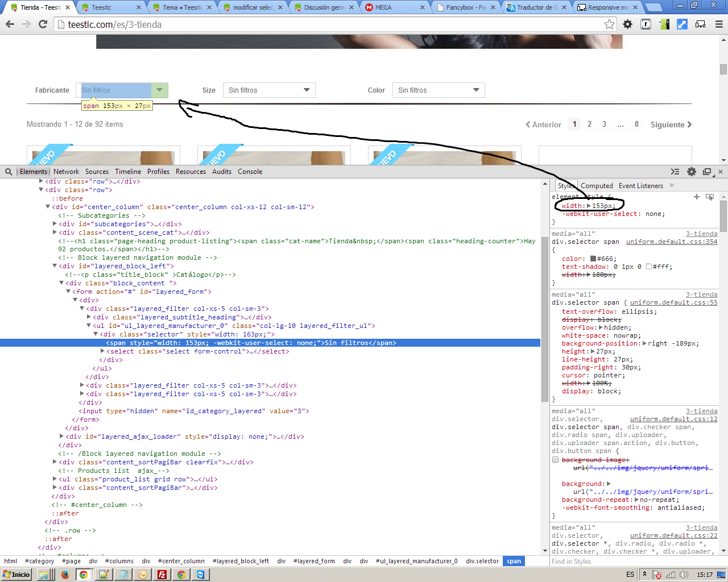Switch to the Computed styles tab
This screenshot has width=728, height=582.
597,186
